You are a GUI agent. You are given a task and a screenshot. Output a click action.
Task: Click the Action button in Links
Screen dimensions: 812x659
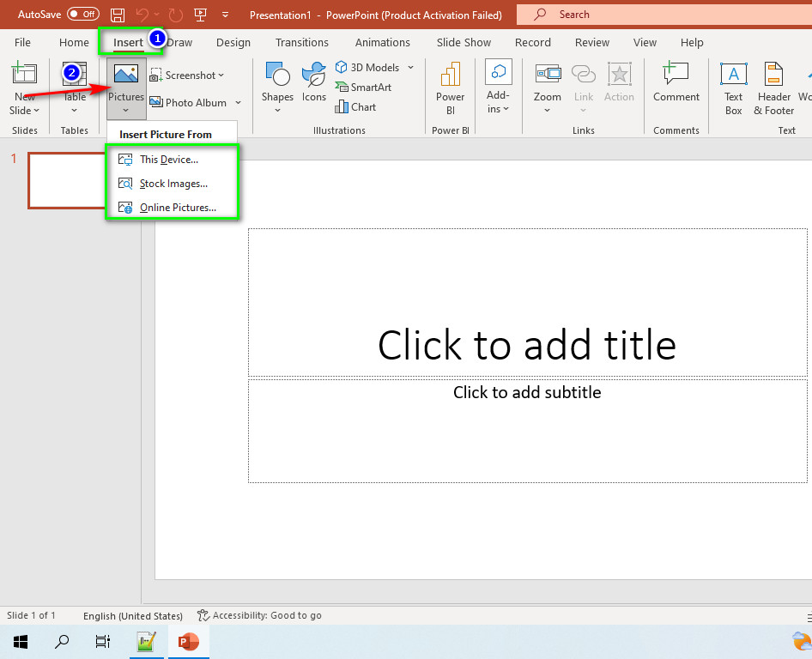click(619, 82)
